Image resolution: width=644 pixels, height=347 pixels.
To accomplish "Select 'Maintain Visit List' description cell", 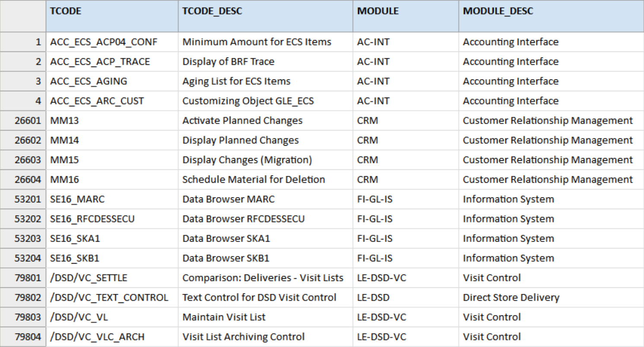I will click(x=265, y=317).
